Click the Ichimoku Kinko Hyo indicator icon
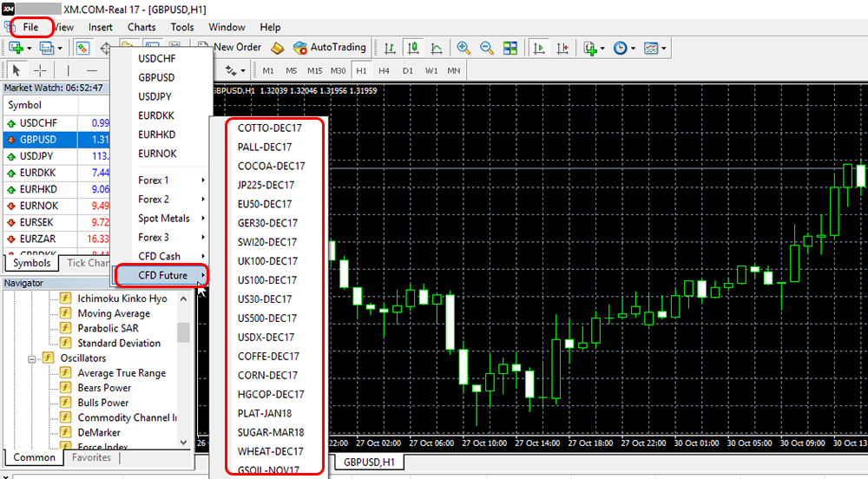The width and height of the screenshot is (868, 479). click(x=66, y=299)
